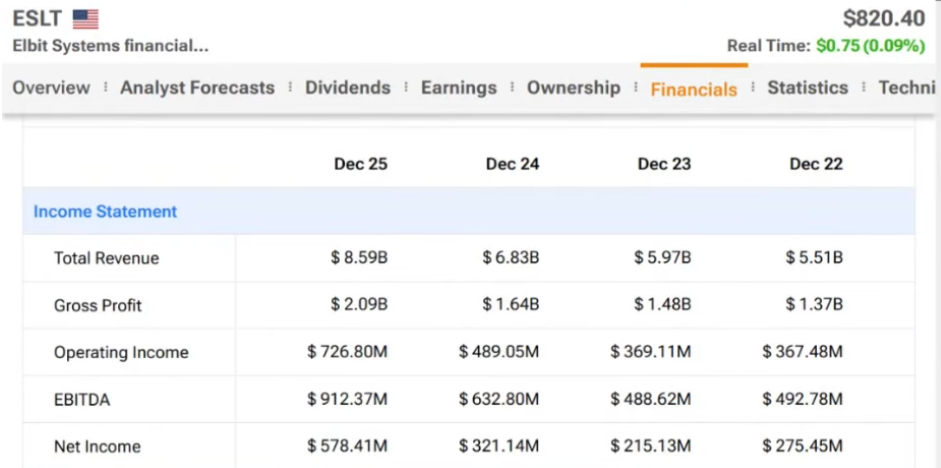This screenshot has height=468, width=941.
Task: Select the $275.45M net income value
Action: pos(803,446)
